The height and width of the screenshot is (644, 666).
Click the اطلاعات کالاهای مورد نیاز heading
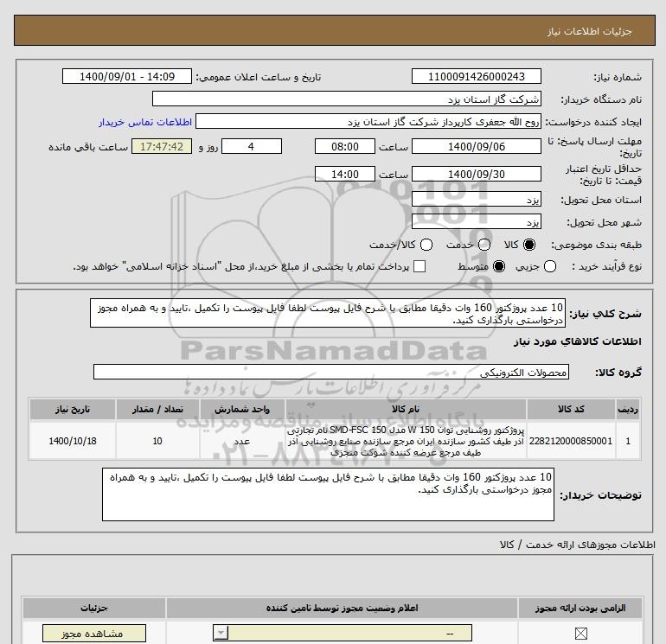click(x=577, y=341)
